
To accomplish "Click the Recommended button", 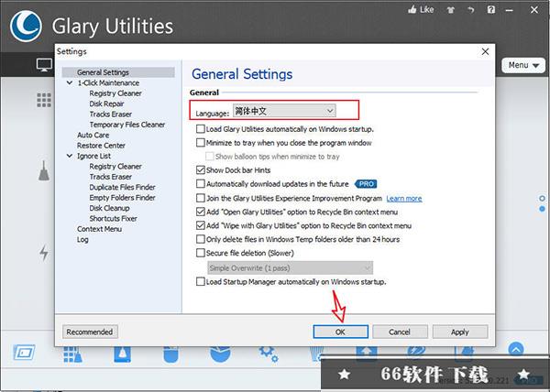I will coord(90,332).
